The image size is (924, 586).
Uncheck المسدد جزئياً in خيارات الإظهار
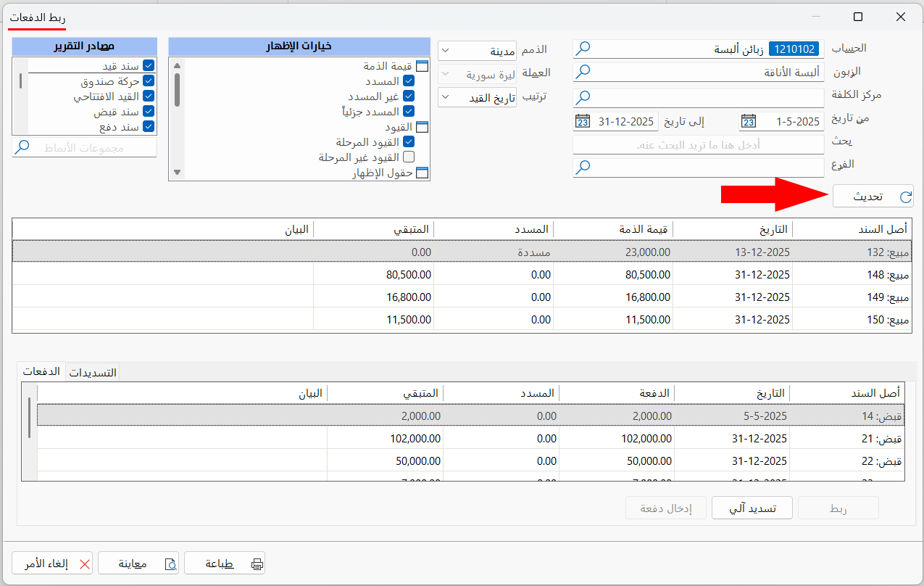click(409, 110)
